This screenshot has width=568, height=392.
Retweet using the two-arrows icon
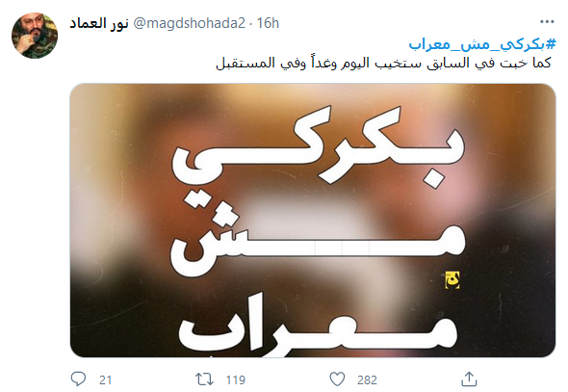204,379
